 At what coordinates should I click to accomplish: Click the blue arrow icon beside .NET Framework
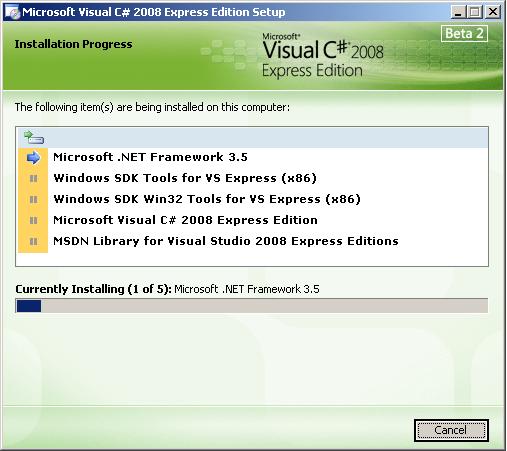33,158
